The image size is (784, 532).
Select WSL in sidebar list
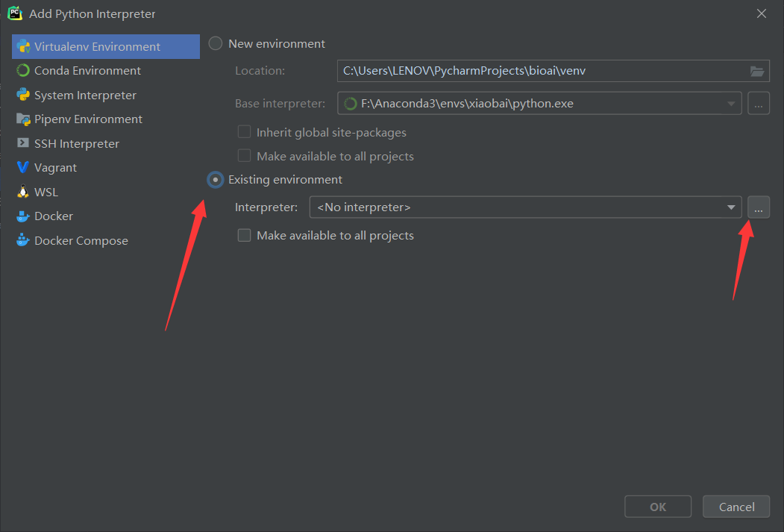[106, 192]
